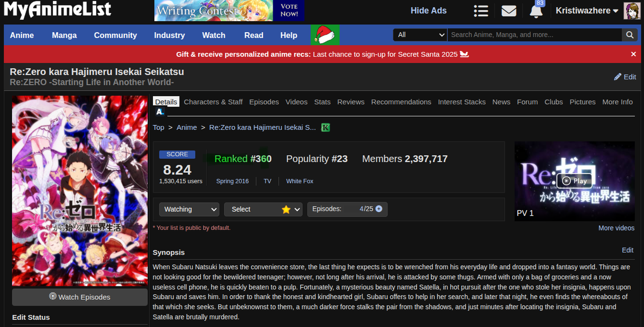The image size is (644, 327).
Task: Open the messages envelope icon
Action: [509, 11]
